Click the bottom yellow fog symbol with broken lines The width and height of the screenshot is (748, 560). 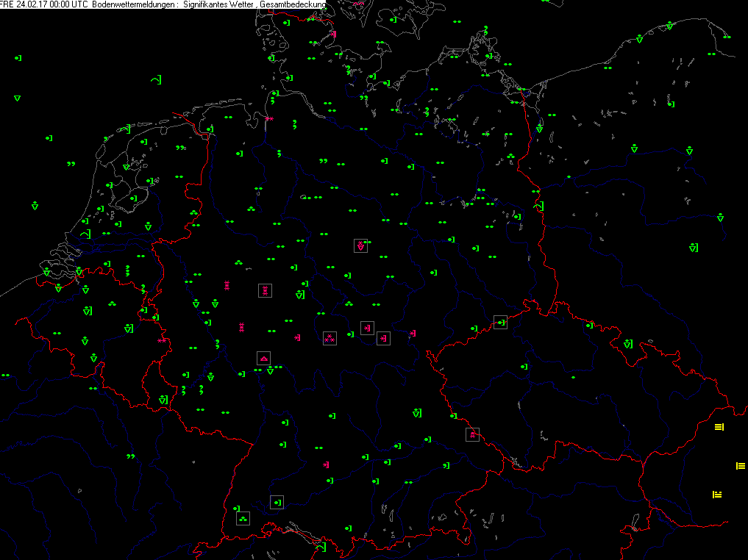click(717, 495)
